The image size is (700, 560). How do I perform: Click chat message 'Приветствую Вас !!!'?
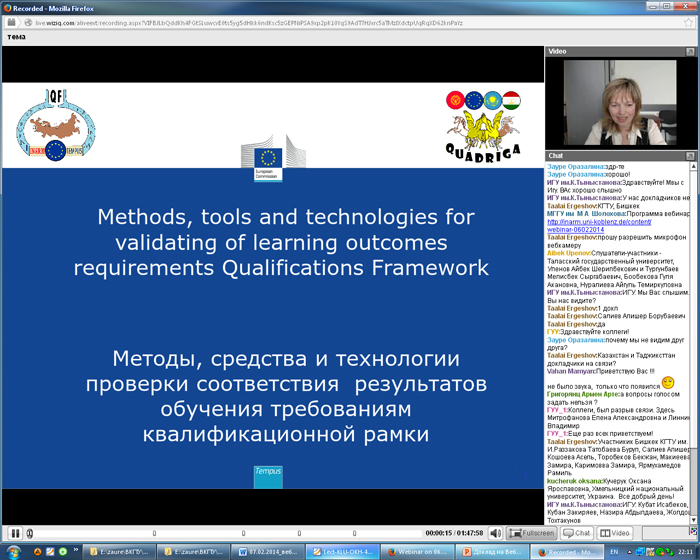point(625,371)
